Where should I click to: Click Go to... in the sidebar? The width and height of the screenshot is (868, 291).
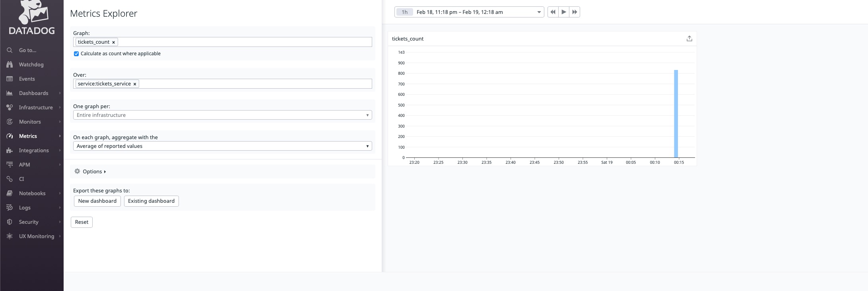tap(27, 50)
